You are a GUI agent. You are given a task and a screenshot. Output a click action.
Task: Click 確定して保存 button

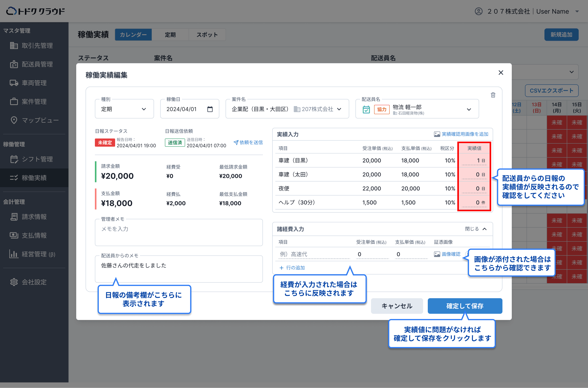(x=465, y=306)
